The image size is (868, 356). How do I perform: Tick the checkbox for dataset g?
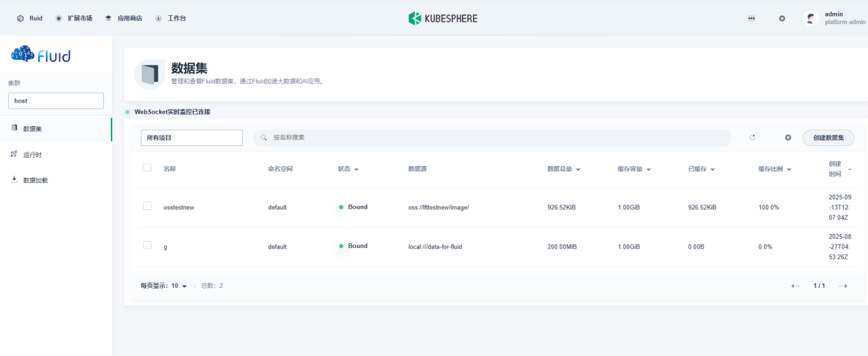click(x=147, y=245)
